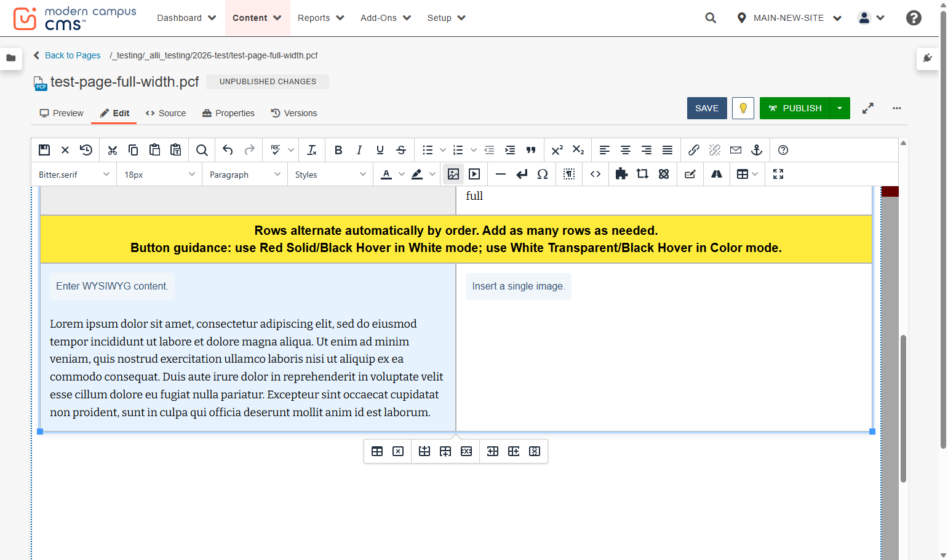
Task: Switch to the Properties tab
Action: click(x=228, y=113)
